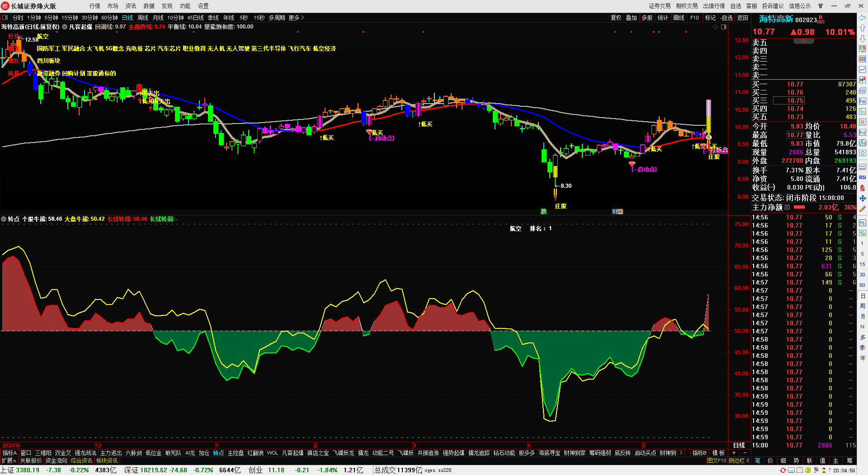Image resolution: width=868 pixels, height=475 pixels.
Task: Click the blue move-arrows sidebar icon
Action: pos(863,198)
